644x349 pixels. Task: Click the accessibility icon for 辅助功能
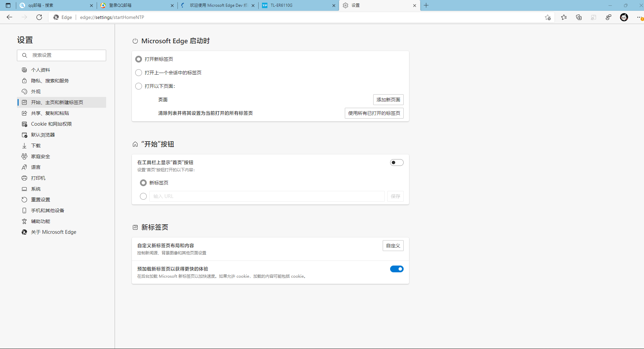[24, 221]
